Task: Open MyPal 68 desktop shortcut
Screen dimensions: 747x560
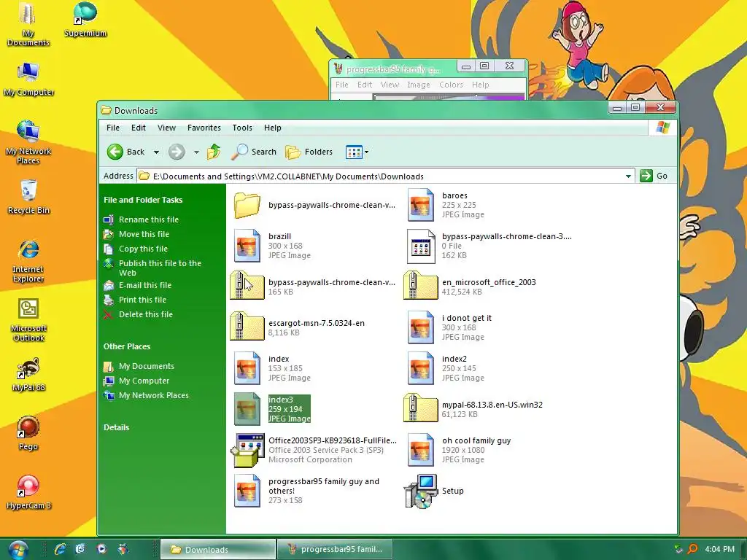Action: 28,375
